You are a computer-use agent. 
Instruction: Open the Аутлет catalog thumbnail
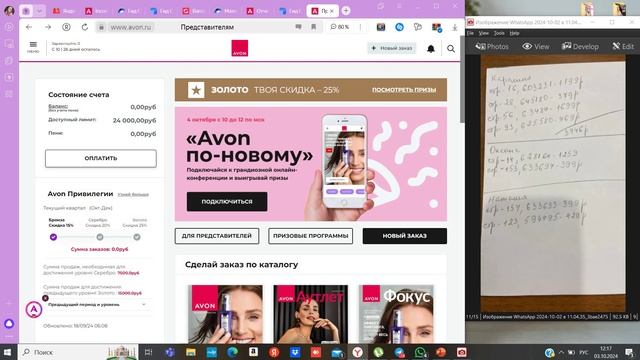(x=311, y=314)
